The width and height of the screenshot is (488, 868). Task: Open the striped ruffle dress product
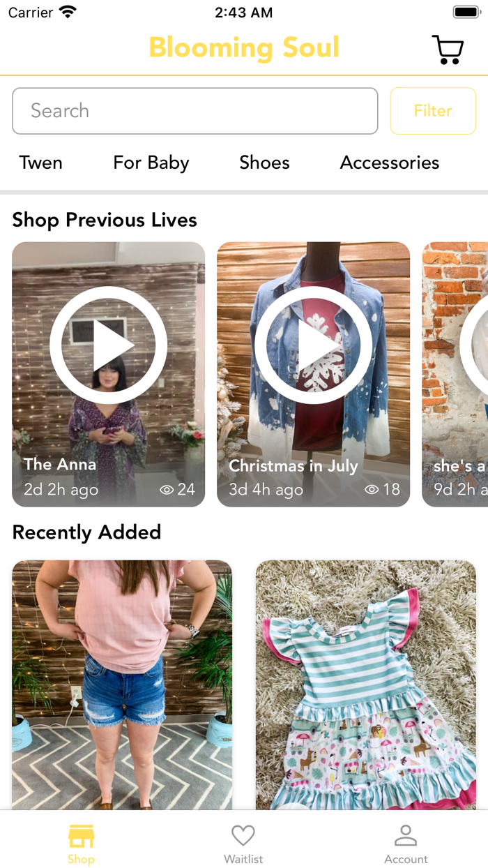pyautogui.click(x=365, y=684)
